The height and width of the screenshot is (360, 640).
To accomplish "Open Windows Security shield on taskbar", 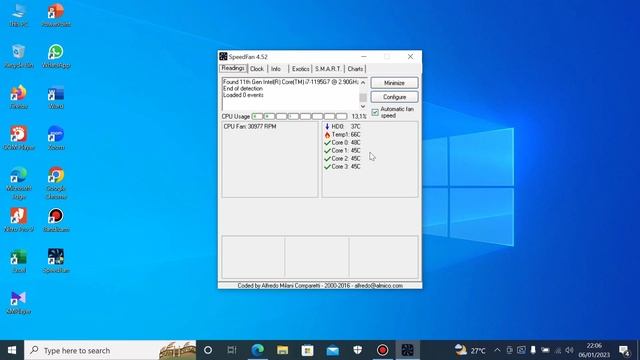I will click(x=358, y=350).
